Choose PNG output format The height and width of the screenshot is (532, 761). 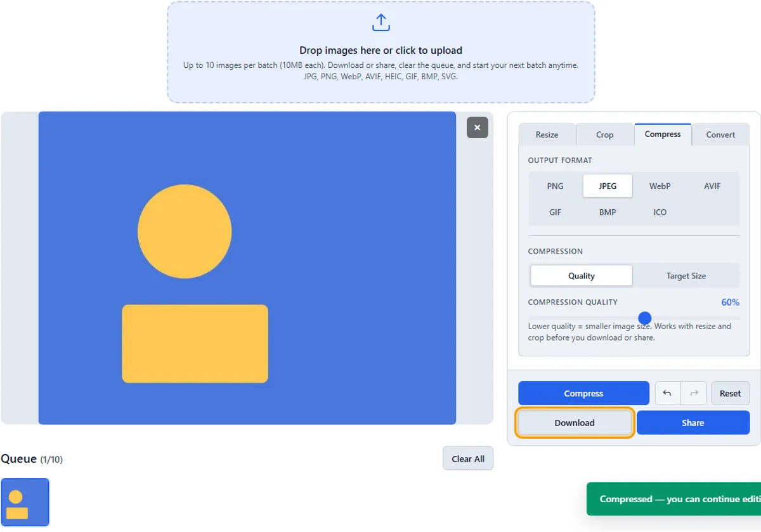click(x=556, y=186)
